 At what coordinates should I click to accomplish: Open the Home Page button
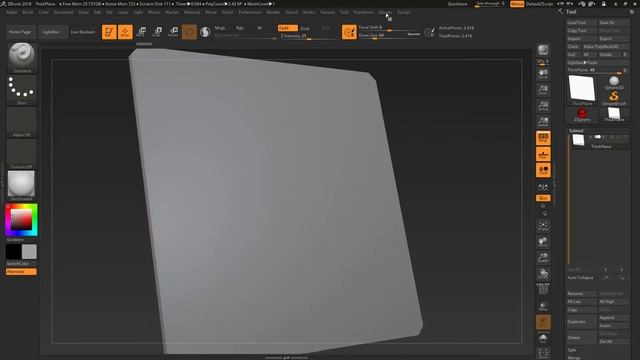tap(20, 32)
